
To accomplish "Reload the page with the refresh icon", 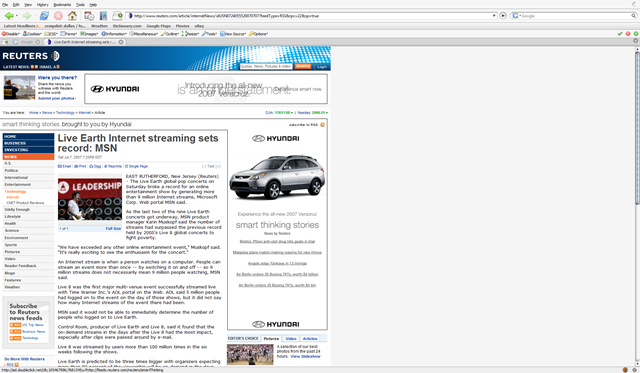I will tap(44, 16).
